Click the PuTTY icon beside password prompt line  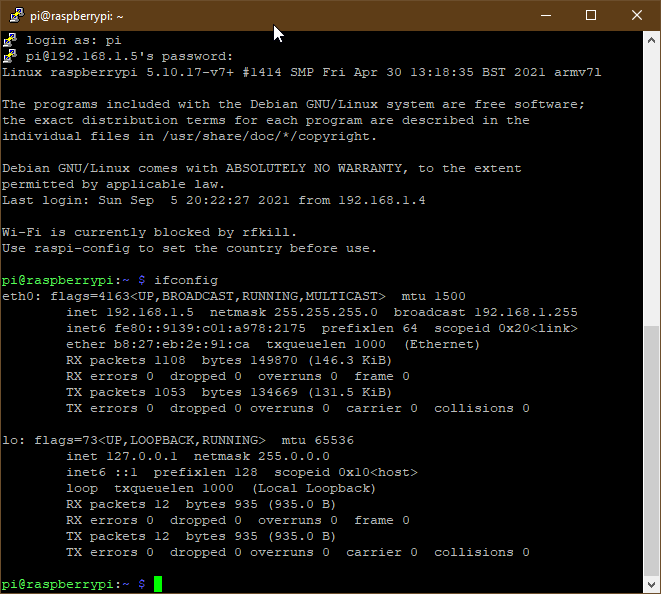click(10, 56)
